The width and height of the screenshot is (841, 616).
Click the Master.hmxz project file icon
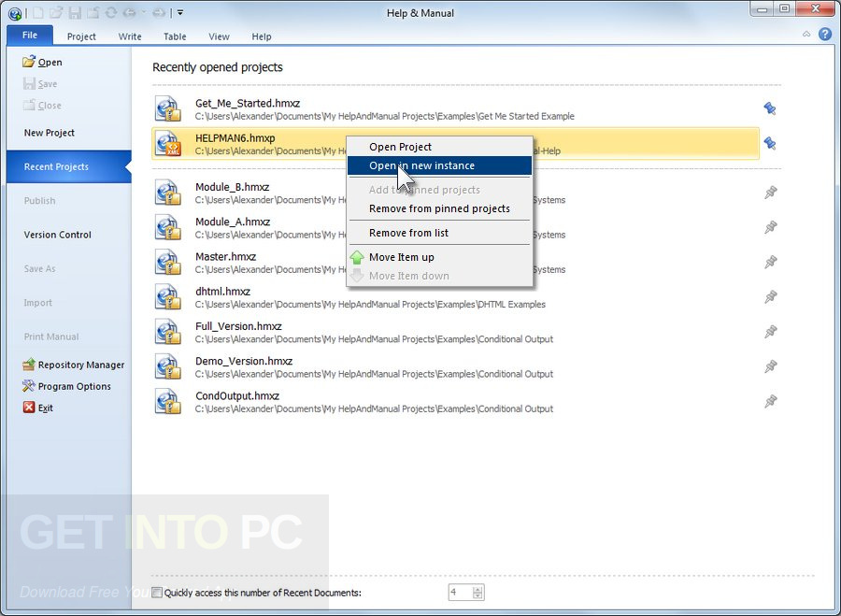pyautogui.click(x=168, y=262)
